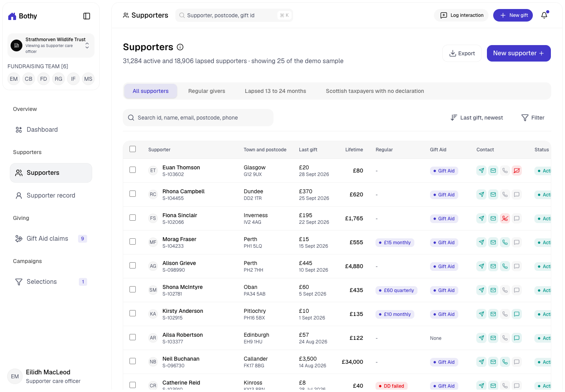Viewport: 565px width, 392px height.
Task: Tick the checkbox for Rhona Campbell
Action: click(x=133, y=194)
